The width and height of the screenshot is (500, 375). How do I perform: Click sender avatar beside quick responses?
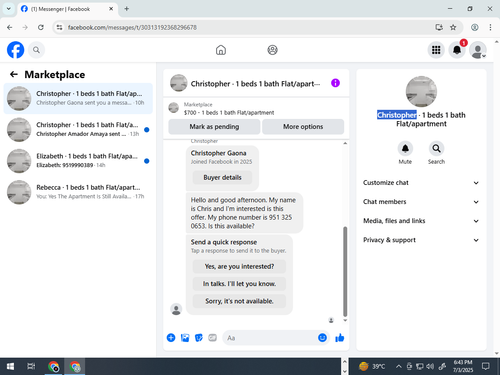[176, 309]
